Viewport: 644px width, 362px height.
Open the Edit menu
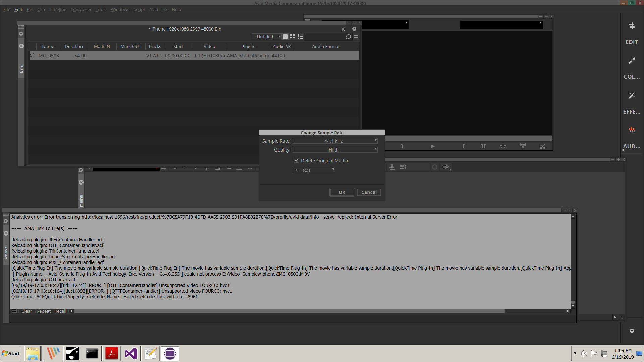tap(18, 9)
